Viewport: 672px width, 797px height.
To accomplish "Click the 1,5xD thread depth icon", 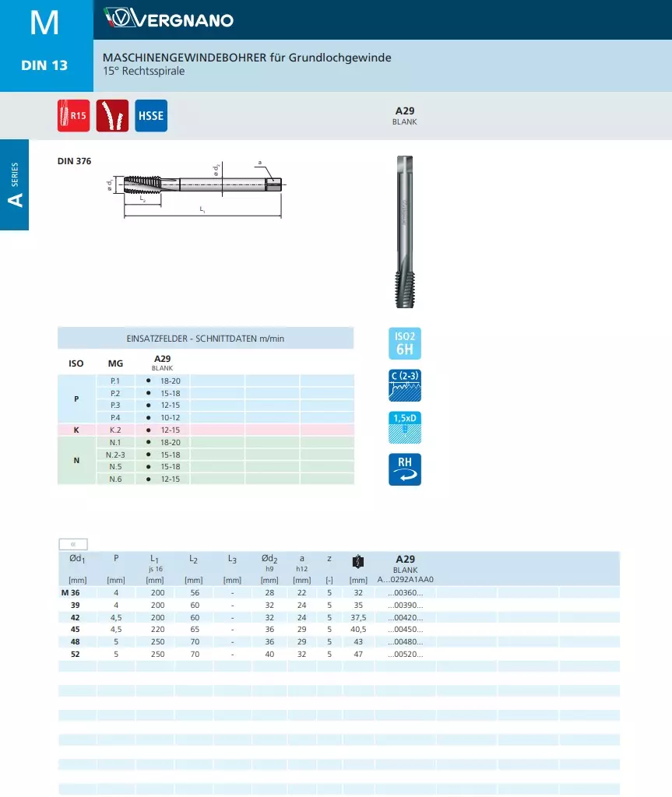I will [x=404, y=427].
